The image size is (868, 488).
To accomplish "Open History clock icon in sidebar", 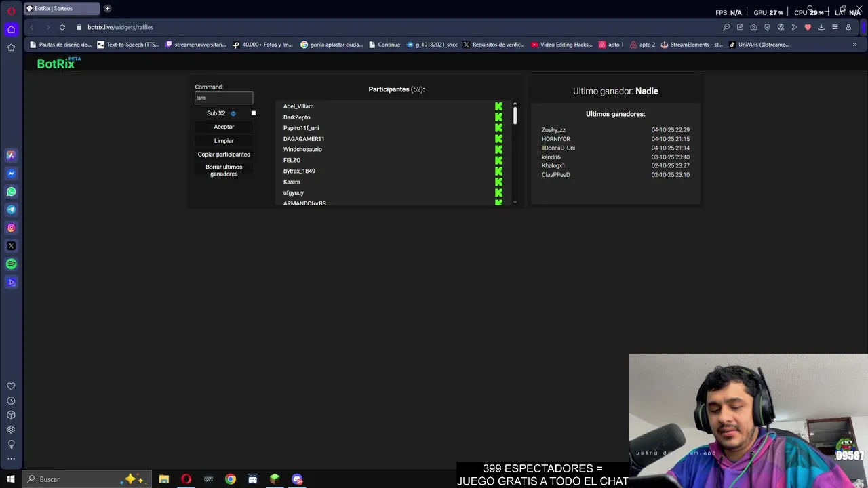I will pyautogui.click(x=11, y=401).
